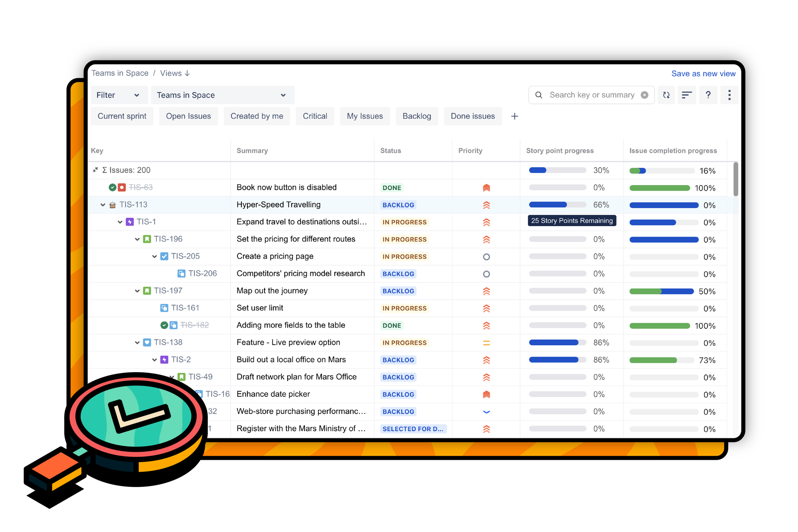Click the search magnifier icon
798x532 pixels.
[x=539, y=95]
